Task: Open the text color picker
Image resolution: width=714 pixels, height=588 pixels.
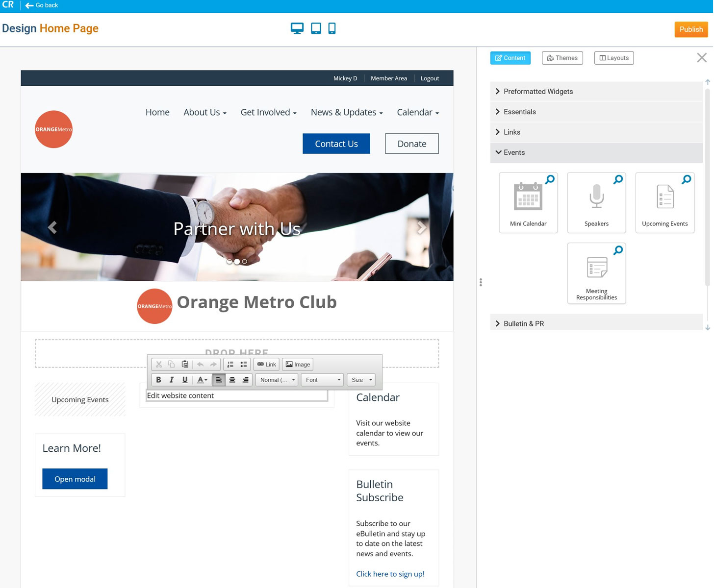Action: coord(202,380)
